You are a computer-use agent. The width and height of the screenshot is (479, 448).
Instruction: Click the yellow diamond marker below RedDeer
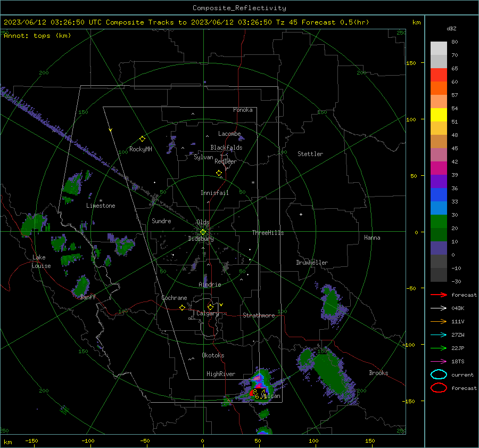[219, 173]
